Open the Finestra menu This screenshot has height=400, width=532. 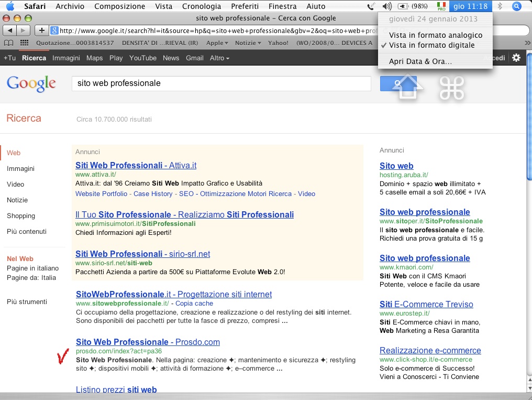click(x=282, y=6)
